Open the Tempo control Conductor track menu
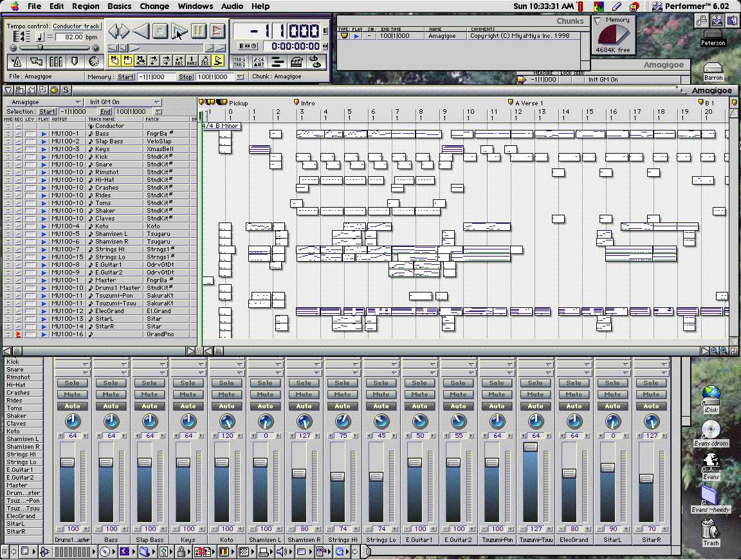Viewport: 741px width, 560px height. click(76, 26)
